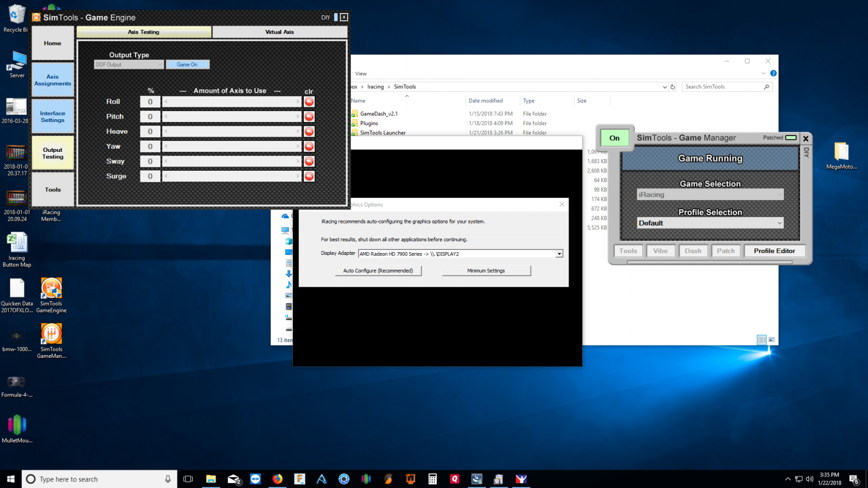Viewport: 868px width, 488px height.
Task: Open the Home section in Game Engine
Action: point(53,43)
